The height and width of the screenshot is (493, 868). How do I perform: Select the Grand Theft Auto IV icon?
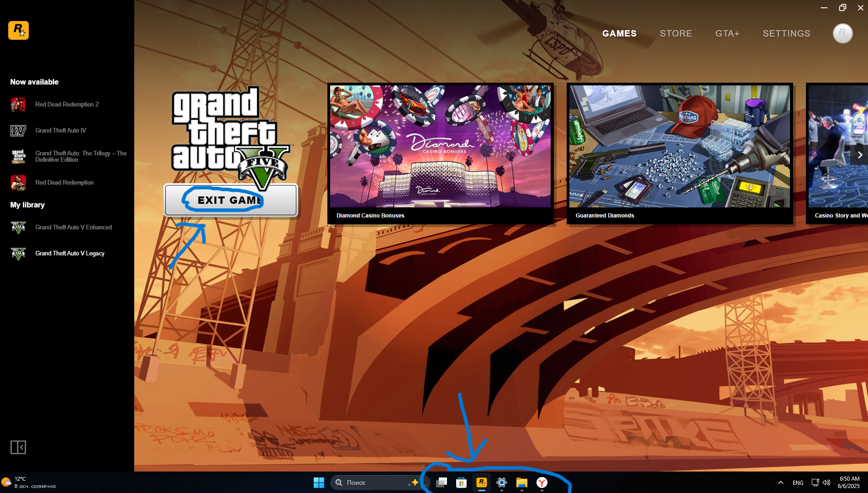click(18, 131)
